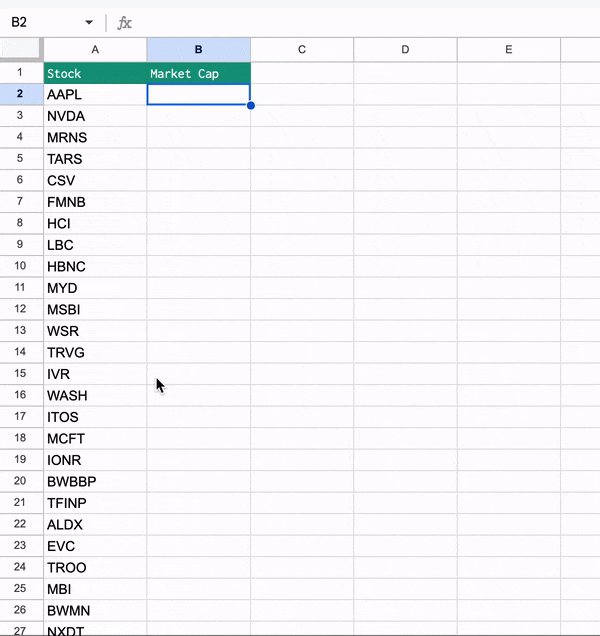Select the WASH cell
Screen dimensions: 600x636
95,395
